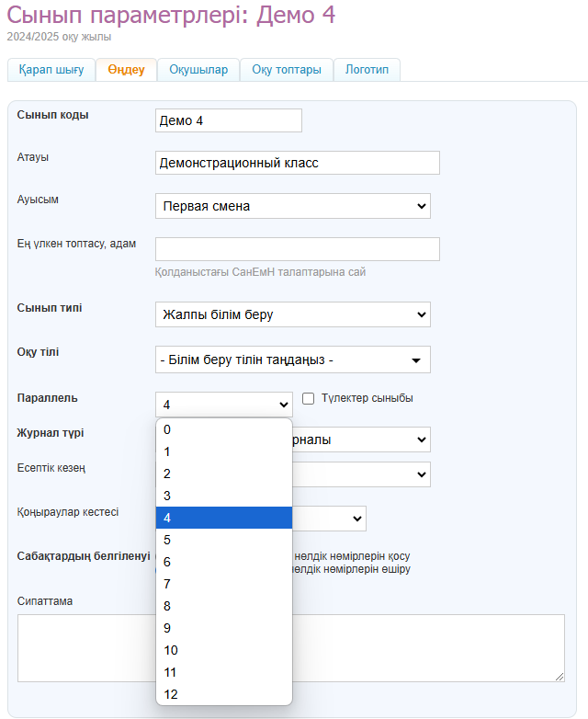Viewport: 588px width, 719px height.
Task: Open the Оқу тілі language selector
Action: tap(292, 359)
